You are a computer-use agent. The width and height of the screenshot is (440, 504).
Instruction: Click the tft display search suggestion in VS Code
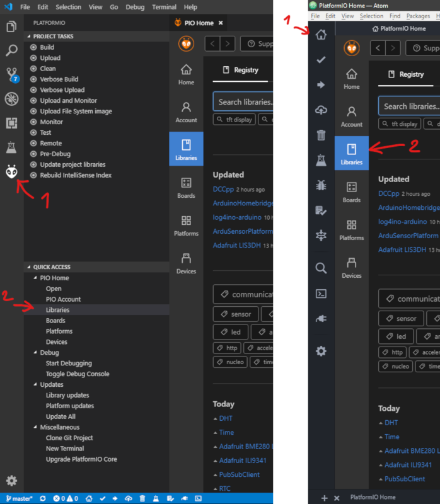(234, 120)
